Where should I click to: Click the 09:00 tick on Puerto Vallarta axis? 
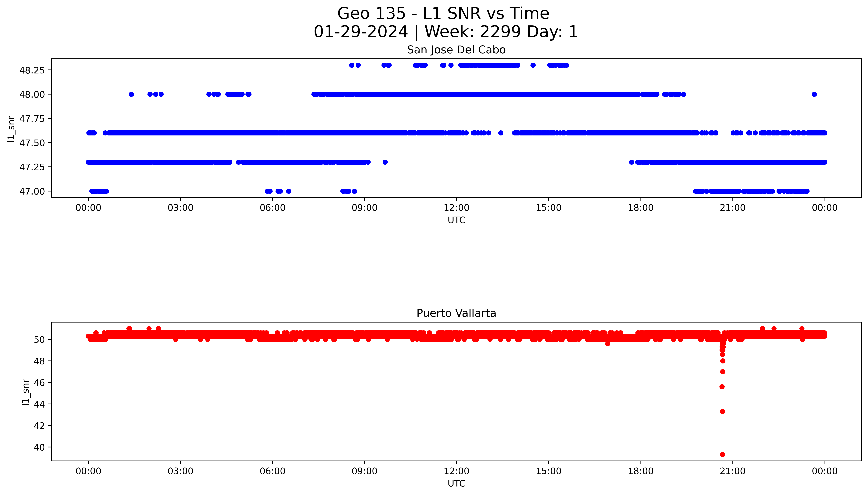[365, 471]
